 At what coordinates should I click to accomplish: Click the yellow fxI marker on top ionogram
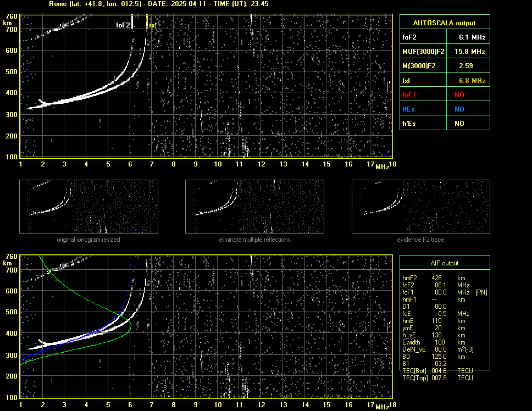152,25
